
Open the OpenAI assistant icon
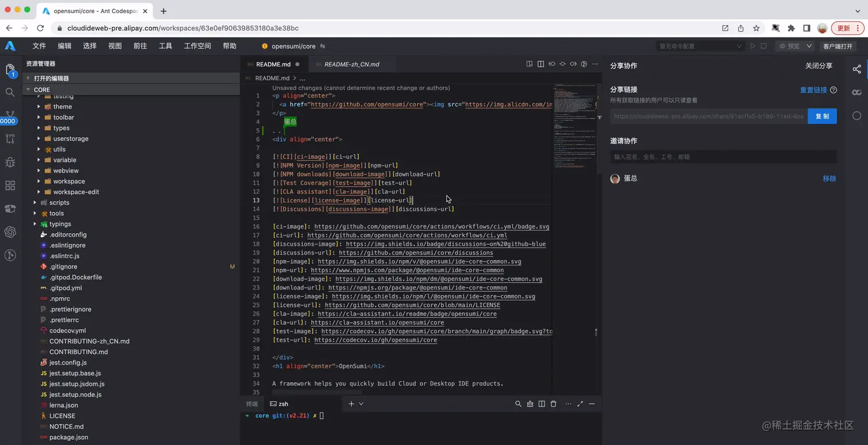pyautogui.click(x=10, y=232)
